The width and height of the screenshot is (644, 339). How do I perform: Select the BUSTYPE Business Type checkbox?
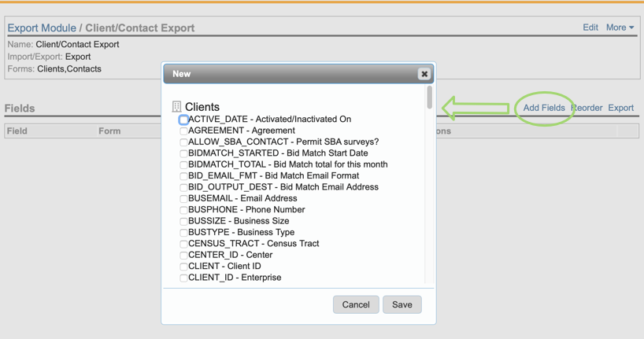(183, 233)
